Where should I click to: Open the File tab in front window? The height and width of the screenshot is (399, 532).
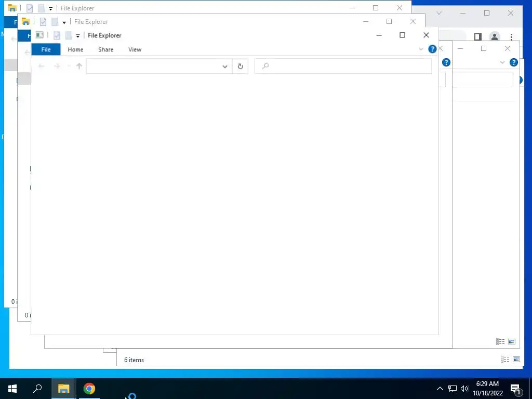pyautogui.click(x=46, y=49)
